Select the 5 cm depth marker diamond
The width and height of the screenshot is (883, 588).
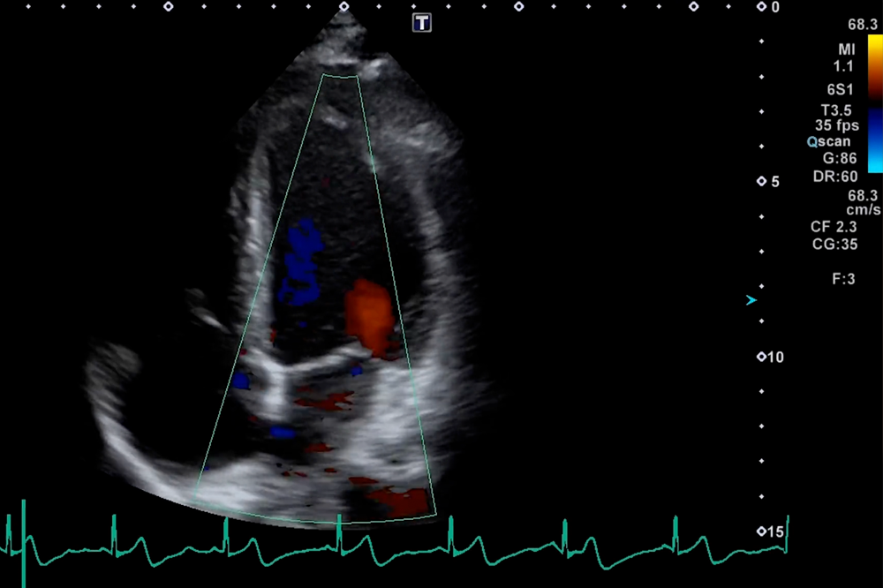[x=762, y=182]
